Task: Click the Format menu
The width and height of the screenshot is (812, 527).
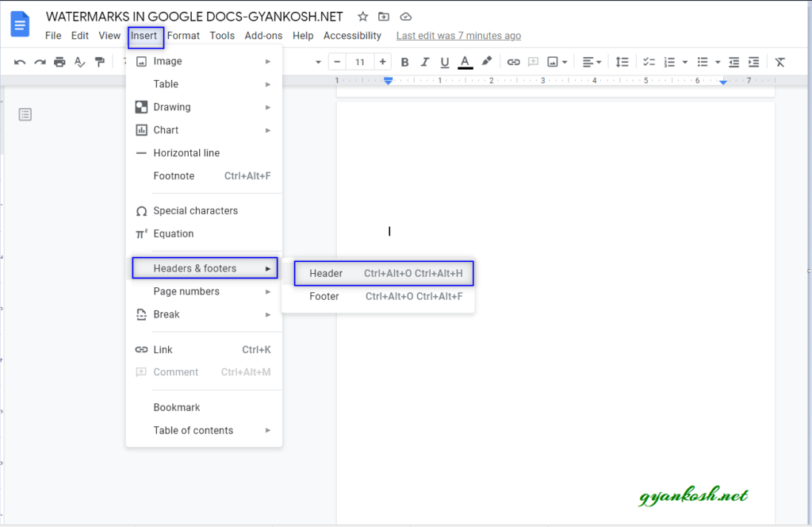Action: tap(183, 35)
